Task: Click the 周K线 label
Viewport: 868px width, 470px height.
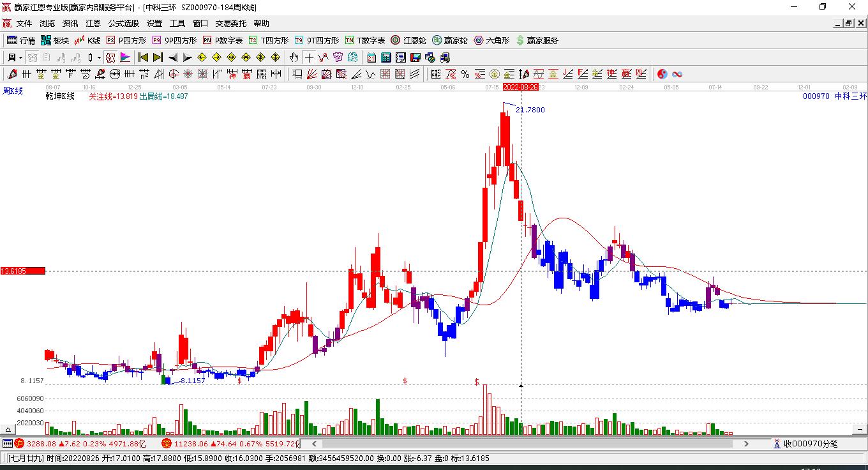Action: 13,91
